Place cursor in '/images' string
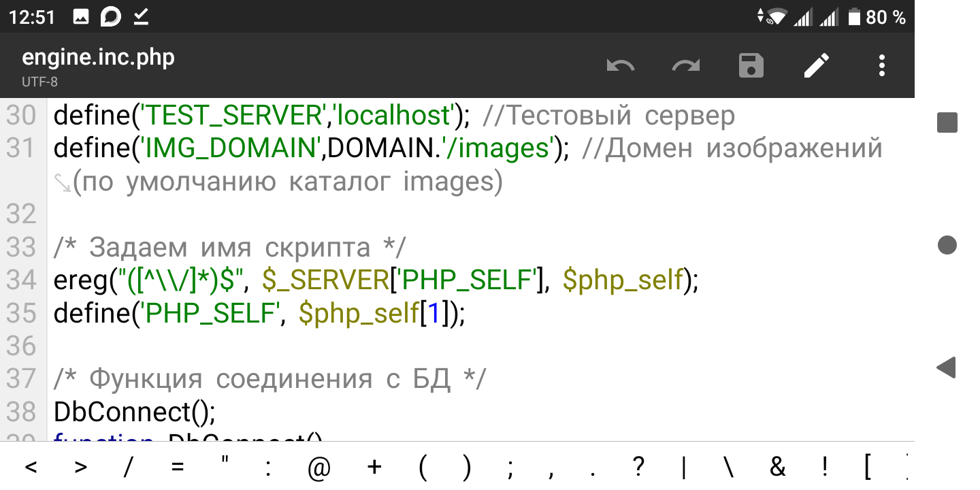The width and height of the screenshot is (980, 490). [x=498, y=148]
